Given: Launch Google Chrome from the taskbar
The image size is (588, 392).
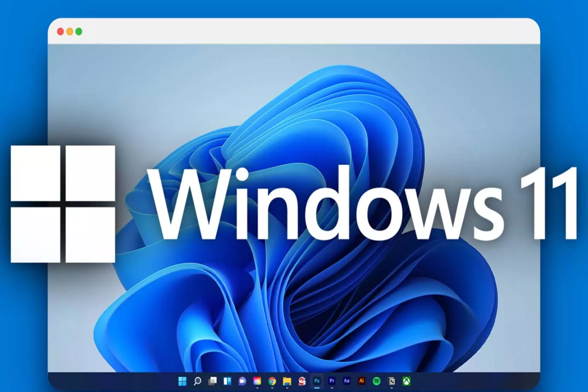Looking at the screenshot, I should (272, 381).
